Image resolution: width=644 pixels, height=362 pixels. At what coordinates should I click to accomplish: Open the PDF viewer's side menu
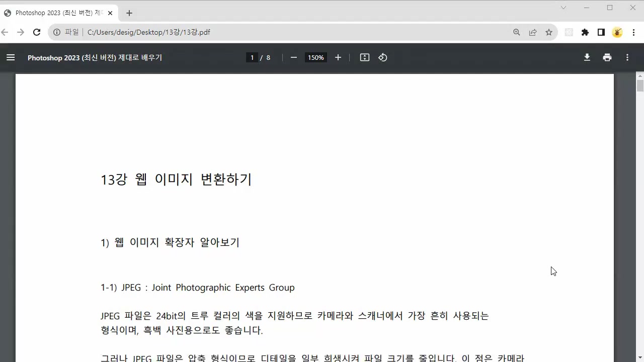(11, 57)
